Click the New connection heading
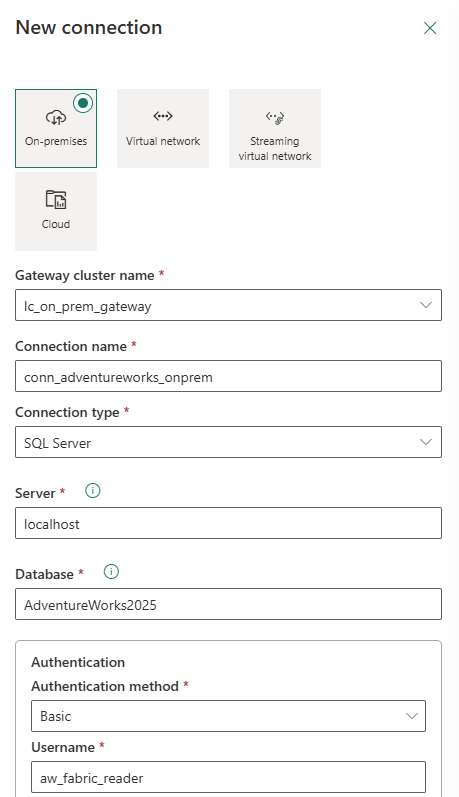The image size is (459, 797). 89,27
